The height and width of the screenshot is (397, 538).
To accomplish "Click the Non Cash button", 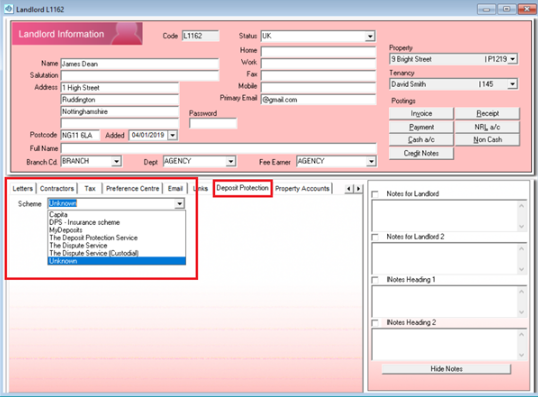I will tap(488, 140).
